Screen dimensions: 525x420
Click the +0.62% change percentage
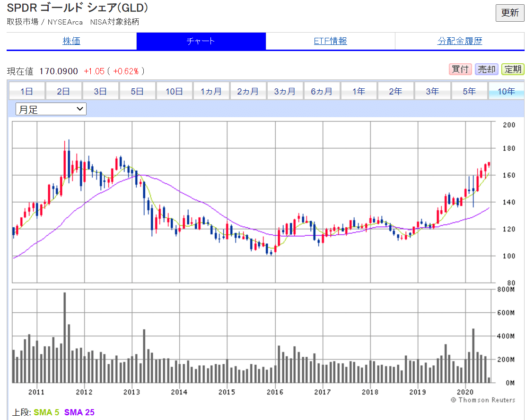pos(126,71)
